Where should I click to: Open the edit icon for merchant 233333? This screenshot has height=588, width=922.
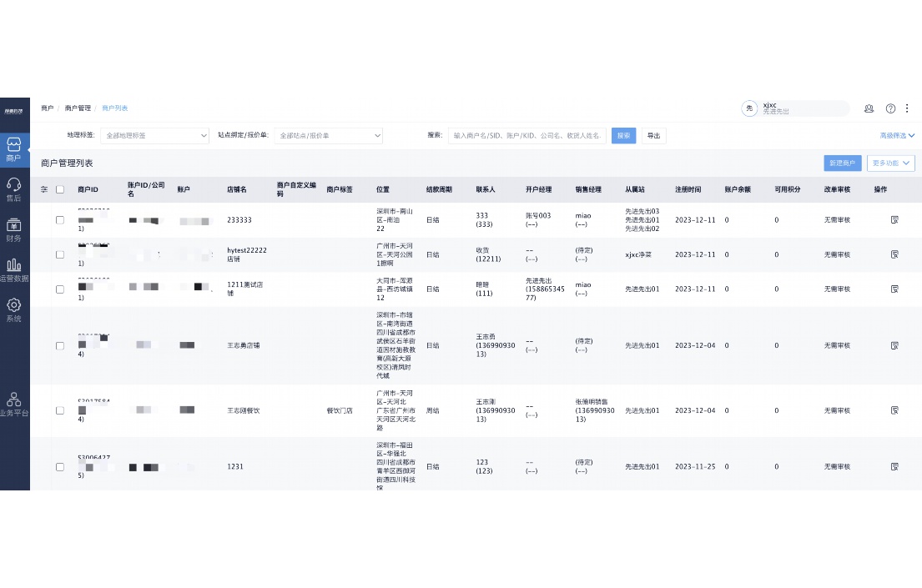click(894, 219)
